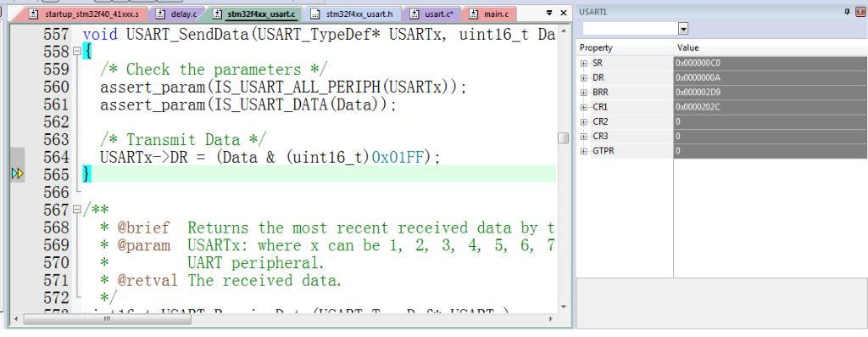Expand the GTPR register node

(x=583, y=151)
